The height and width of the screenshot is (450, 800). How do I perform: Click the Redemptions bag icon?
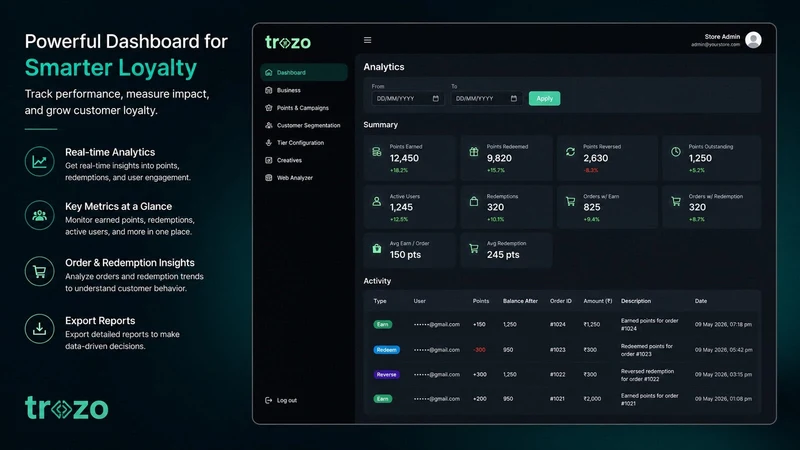click(x=474, y=202)
